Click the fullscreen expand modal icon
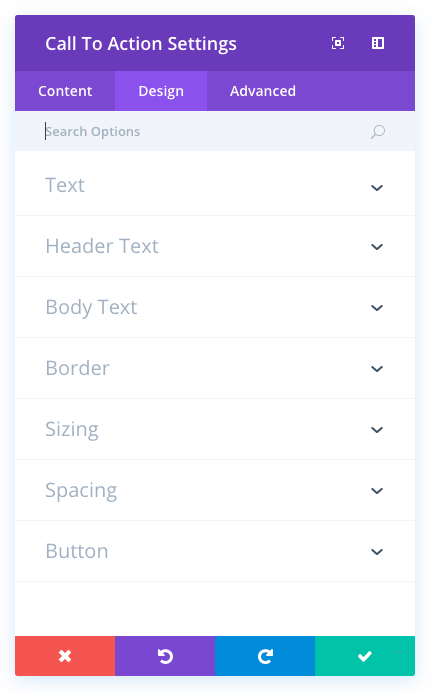Screen dimensions: 435x693 click(x=338, y=43)
